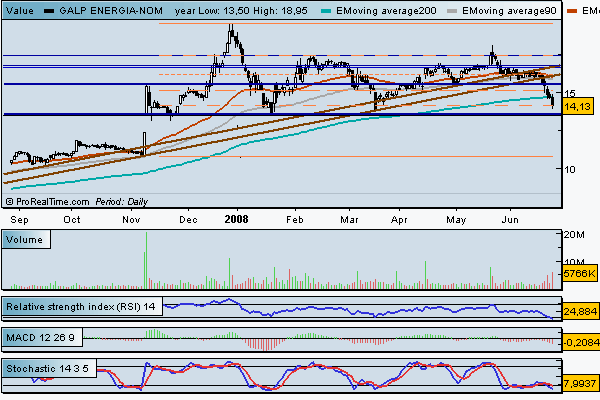The width and height of the screenshot is (600, 400).
Task: Click the bold "2008" year axis label
Action: coord(236,219)
